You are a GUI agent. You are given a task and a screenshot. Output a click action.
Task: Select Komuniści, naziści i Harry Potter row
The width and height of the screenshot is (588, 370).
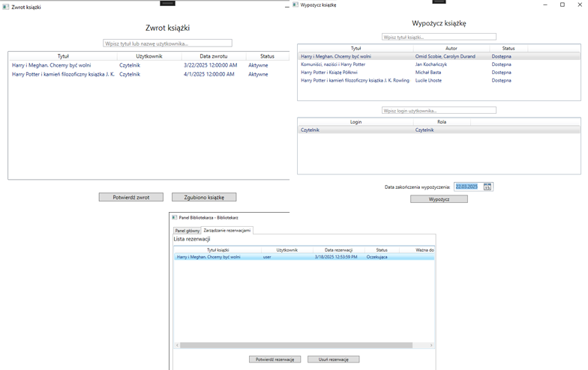[439, 64]
